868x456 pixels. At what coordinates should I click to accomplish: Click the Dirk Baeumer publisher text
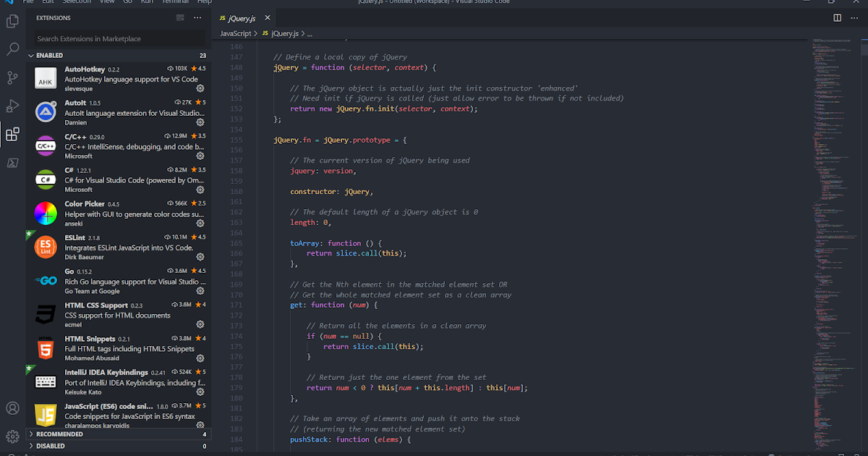[x=84, y=257]
